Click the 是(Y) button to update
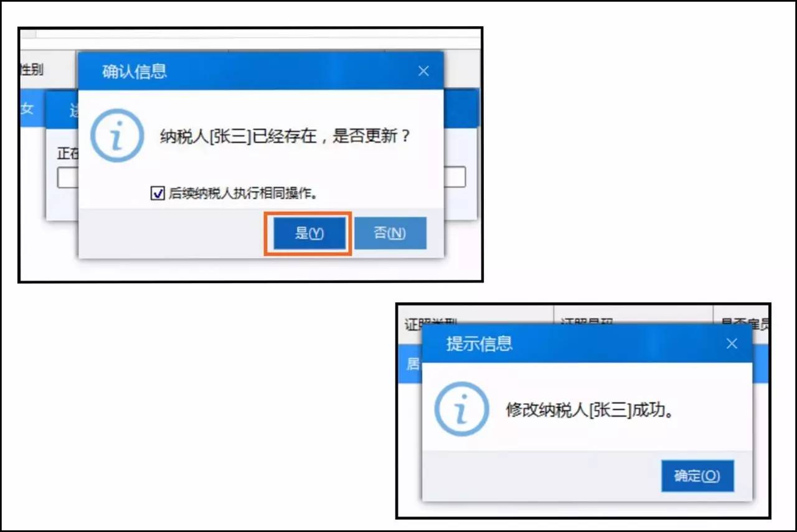 coord(309,233)
